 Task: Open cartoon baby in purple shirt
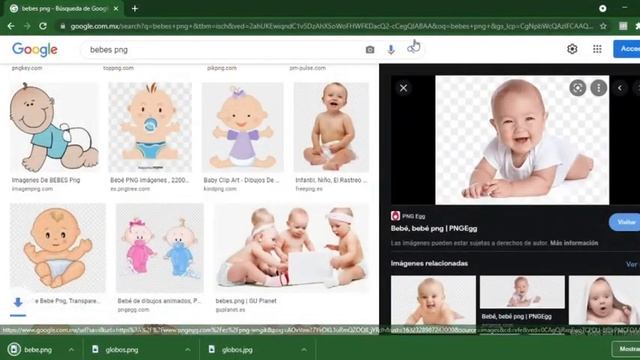[242, 127]
